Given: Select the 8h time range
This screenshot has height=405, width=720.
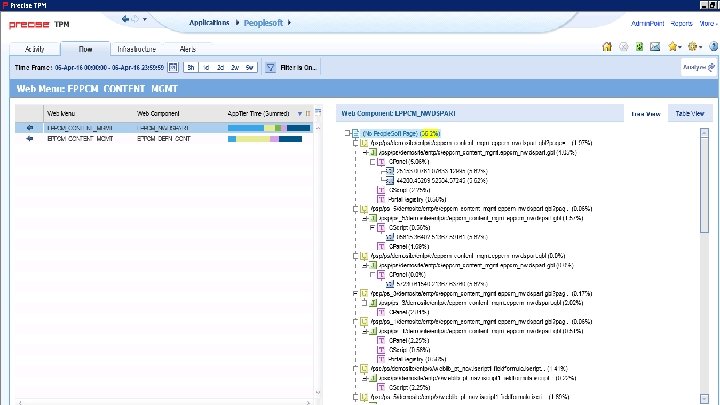Looking at the screenshot, I should click(191, 68).
